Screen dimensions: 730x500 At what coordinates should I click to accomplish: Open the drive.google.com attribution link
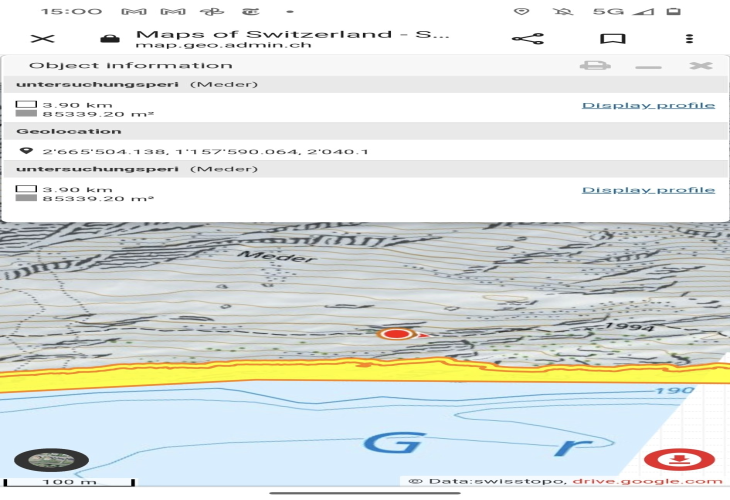click(x=646, y=482)
